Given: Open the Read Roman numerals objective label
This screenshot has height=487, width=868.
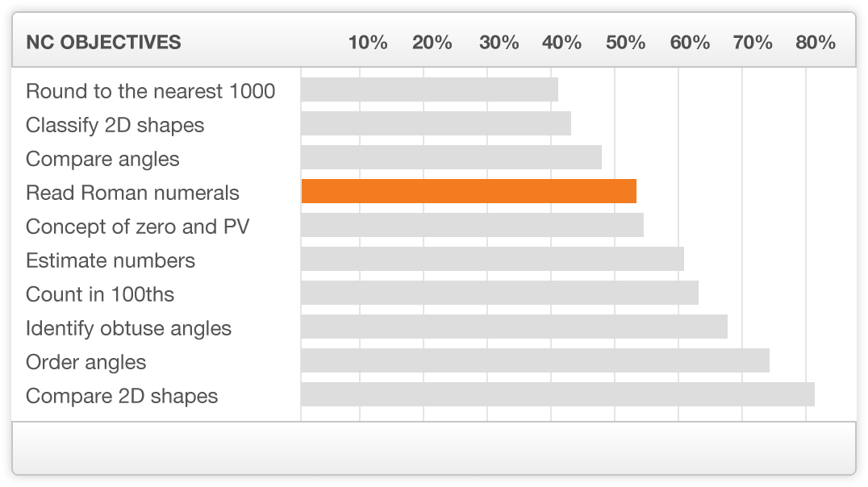Looking at the screenshot, I should pyautogui.click(x=132, y=193).
